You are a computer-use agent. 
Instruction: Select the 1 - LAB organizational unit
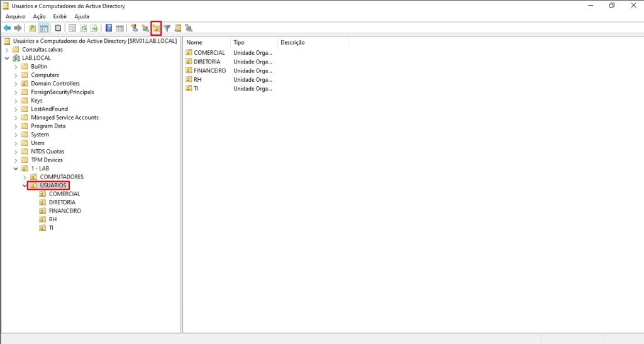pos(40,169)
